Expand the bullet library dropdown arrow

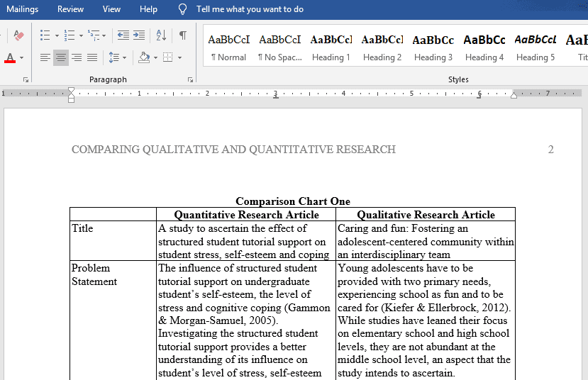(x=57, y=35)
